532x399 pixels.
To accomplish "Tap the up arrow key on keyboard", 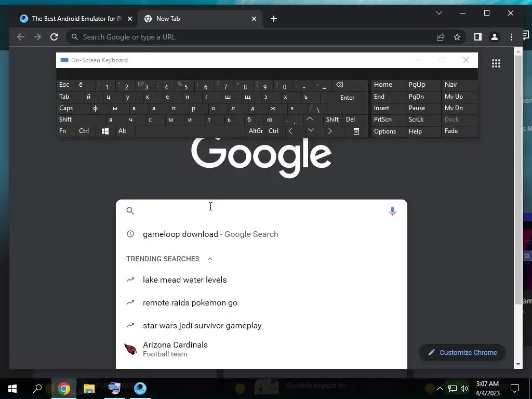I will pos(310,119).
